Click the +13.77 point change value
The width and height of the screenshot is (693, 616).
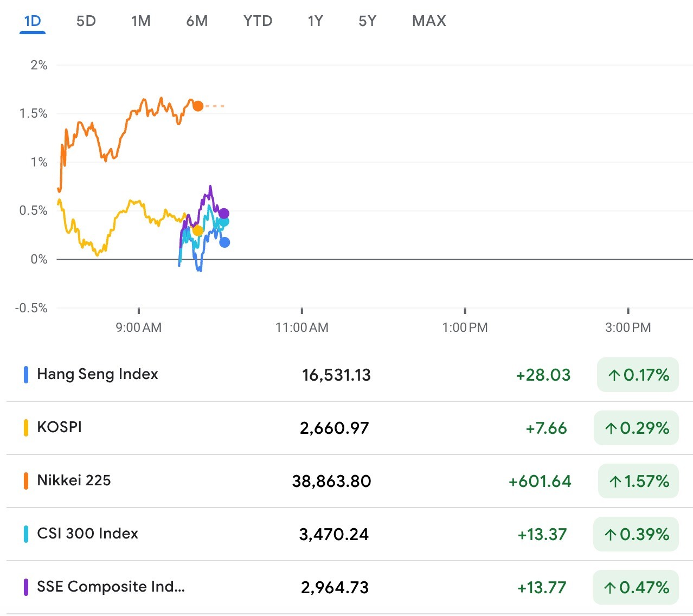click(542, 587)
